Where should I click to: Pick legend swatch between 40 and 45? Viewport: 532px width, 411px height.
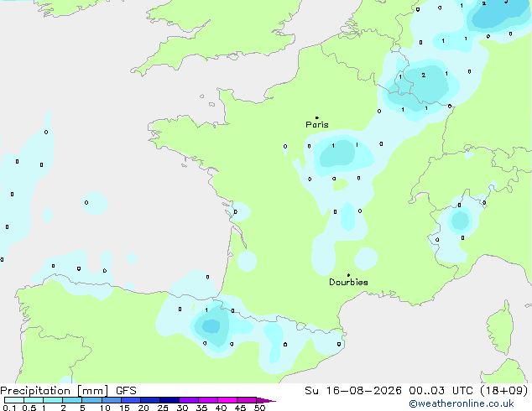(227, 400)
